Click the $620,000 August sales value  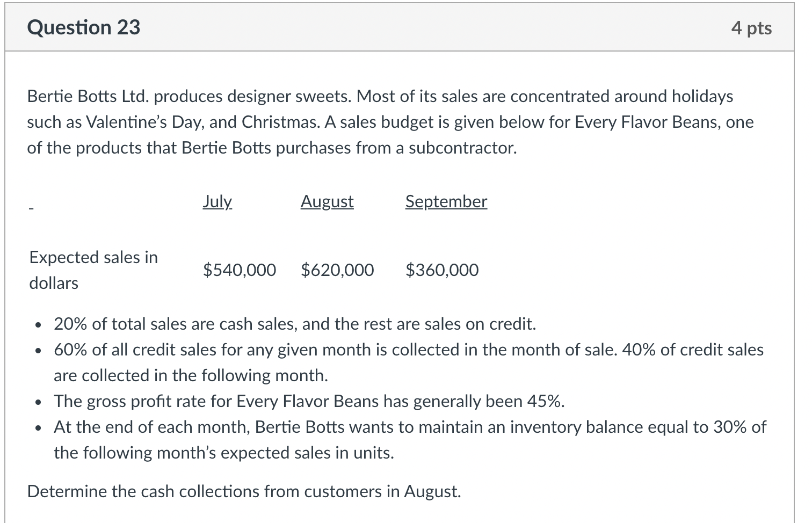pyautogui.click(x=337, y=270)
